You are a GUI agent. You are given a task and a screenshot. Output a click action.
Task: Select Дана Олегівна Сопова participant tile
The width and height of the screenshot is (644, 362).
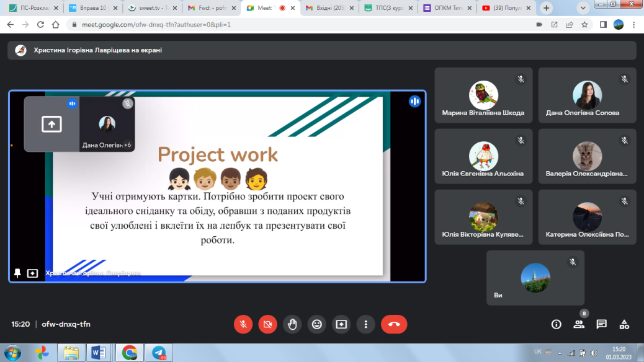588,95
